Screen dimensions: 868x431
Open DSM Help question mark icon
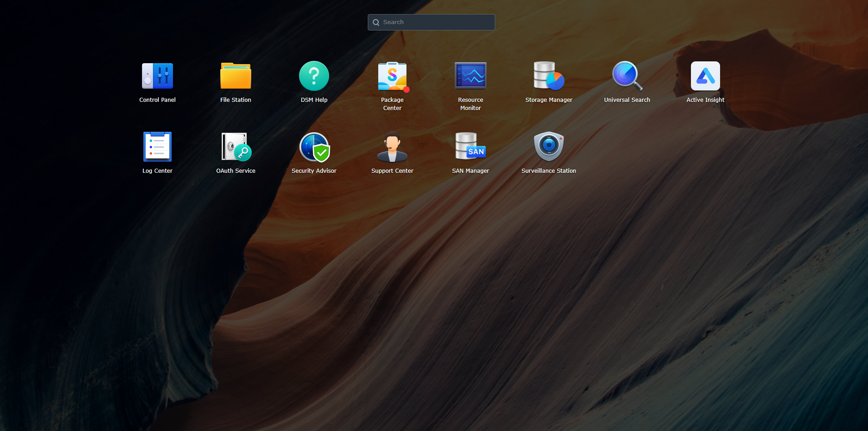[x=314, y=76]
